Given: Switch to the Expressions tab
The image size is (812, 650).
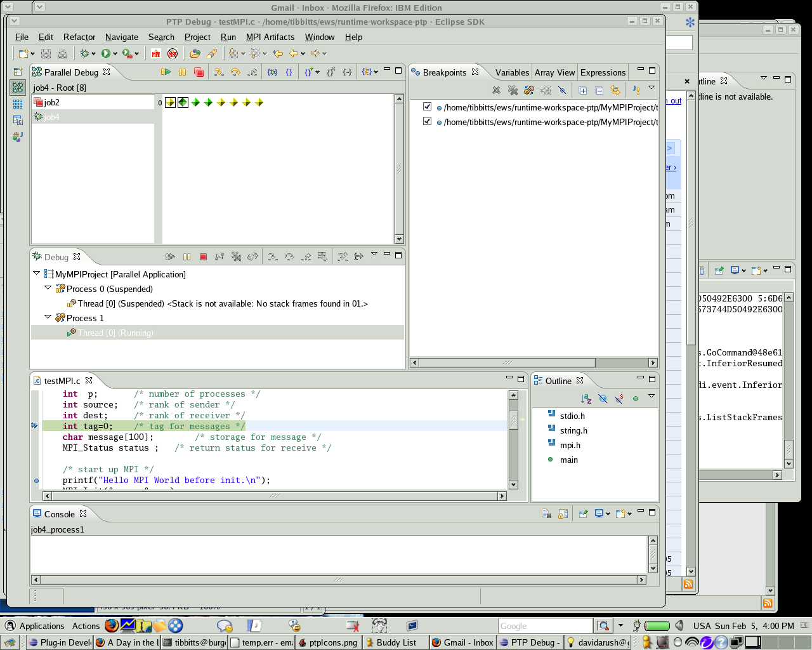Looking at the screenshot, I should (x=603, y=72).
